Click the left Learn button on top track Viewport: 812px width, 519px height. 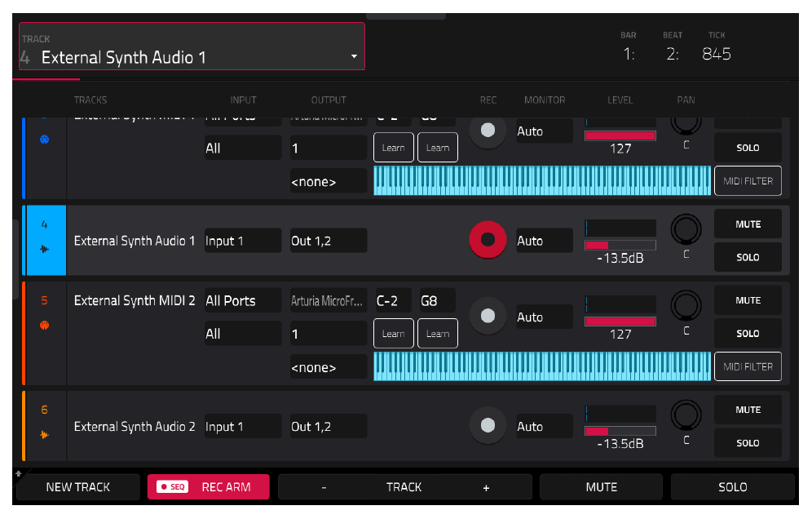point(394,148)
